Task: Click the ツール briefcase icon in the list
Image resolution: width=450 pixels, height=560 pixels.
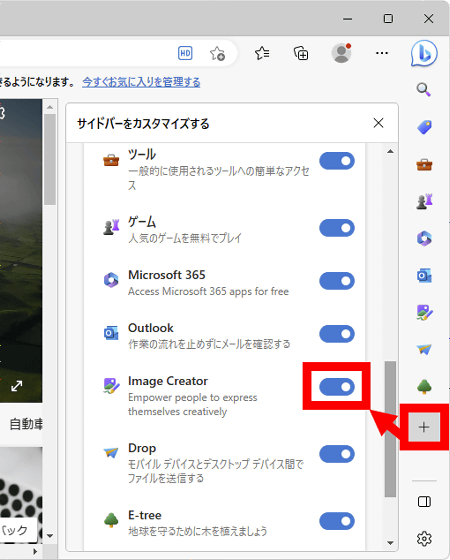Action: coord(111,160)
